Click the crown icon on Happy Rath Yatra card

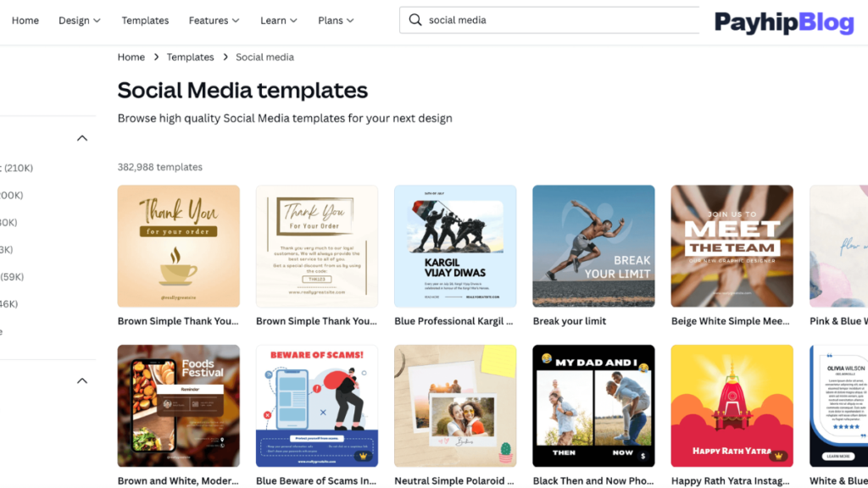(x=778, y=456)
